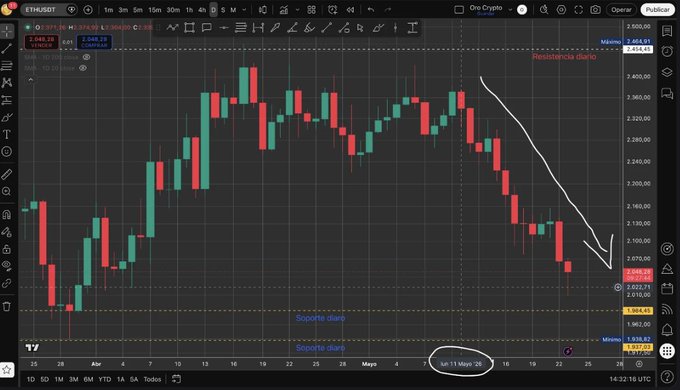Open the forecasting and measurement tools

point(7,100)
